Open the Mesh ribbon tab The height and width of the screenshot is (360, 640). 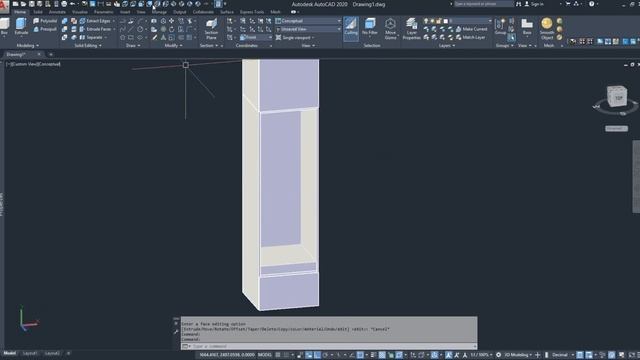point(276,12)
